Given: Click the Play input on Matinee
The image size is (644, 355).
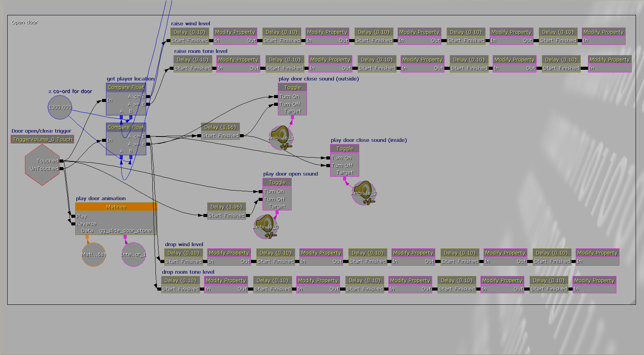Looking at the screenshot, I should point(73,216).
